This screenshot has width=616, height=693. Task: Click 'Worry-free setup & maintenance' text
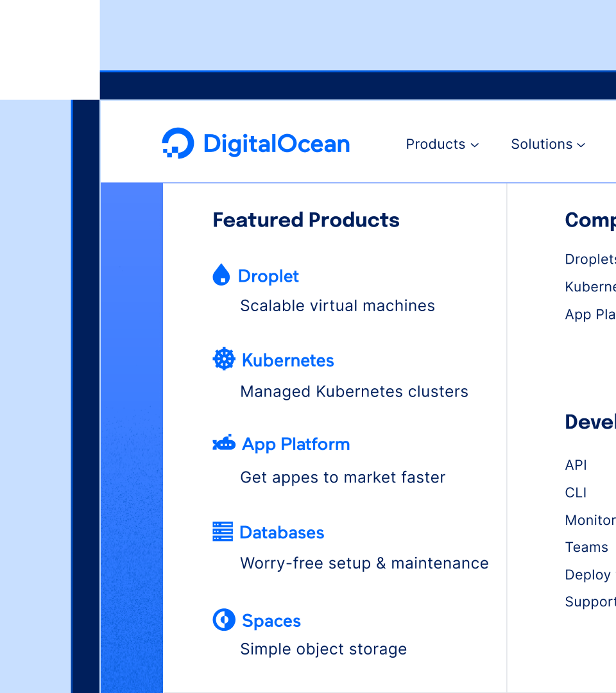(364, 563)
